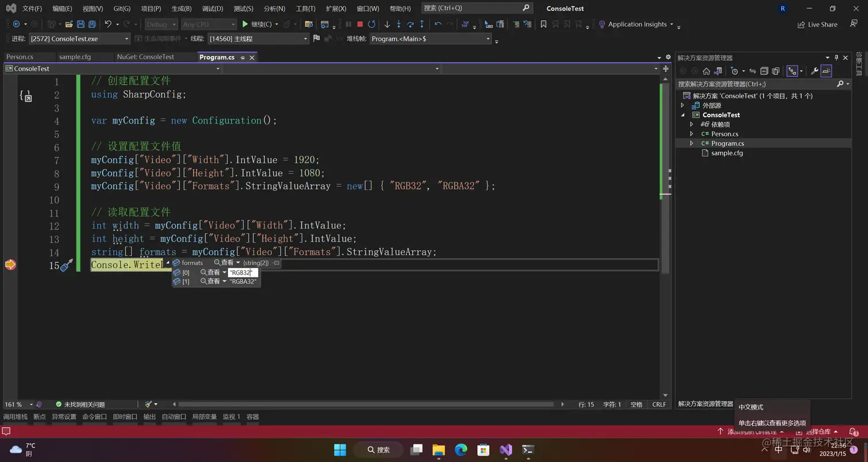This screenshot has width=868, height=462.
Task: Toggle the Preview Selected Items button
Action: click(826, 71)
